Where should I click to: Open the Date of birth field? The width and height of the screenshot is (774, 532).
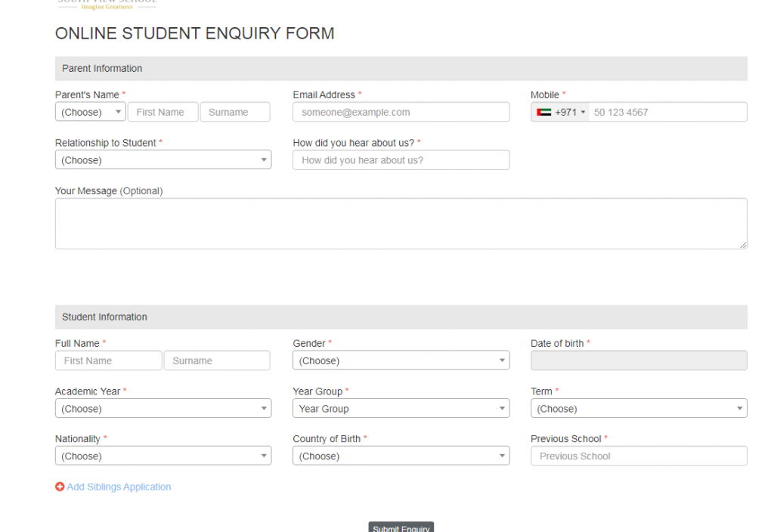point(638,360)
